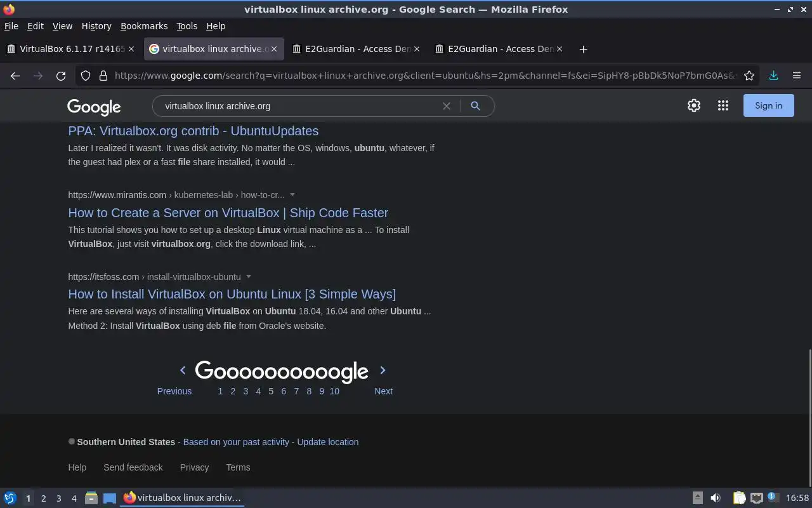Open the update notifier tray icon

pyautogui.click(x=773, y=498)
